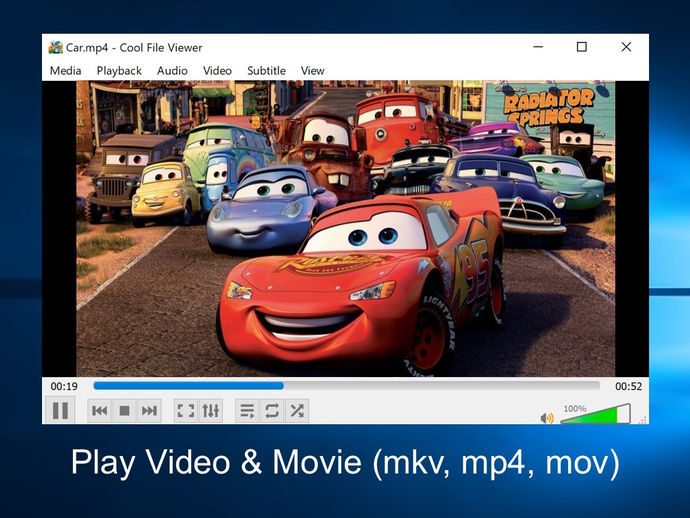690x518 pixels.
Task: Click the elapsed time 00:19
Action: click(x=64, y=386)
